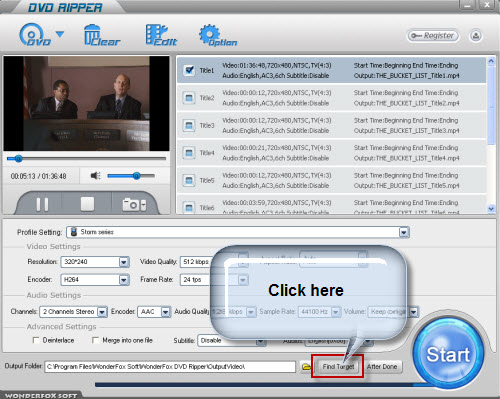Screen dimensions: 500x399
Task: Select output THE_BUCKET_LIST_Title2.mp4 row
Action: [331, 98]
